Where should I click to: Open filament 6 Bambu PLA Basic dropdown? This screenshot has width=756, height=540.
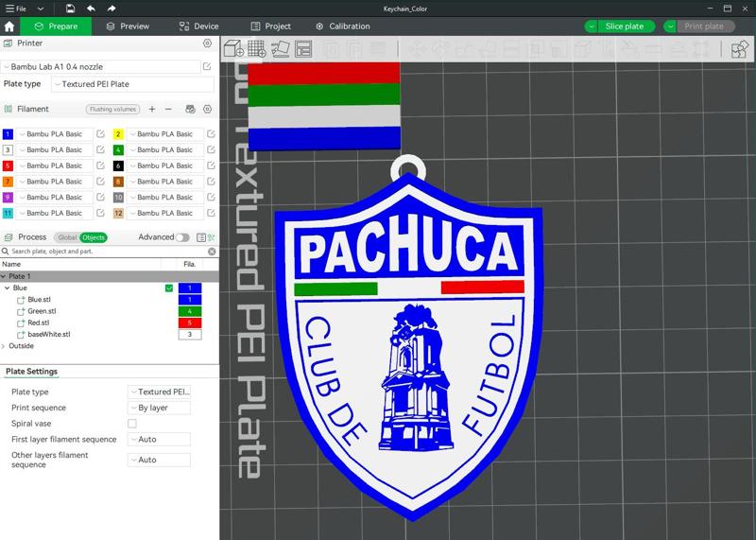[x=164, y=165]
